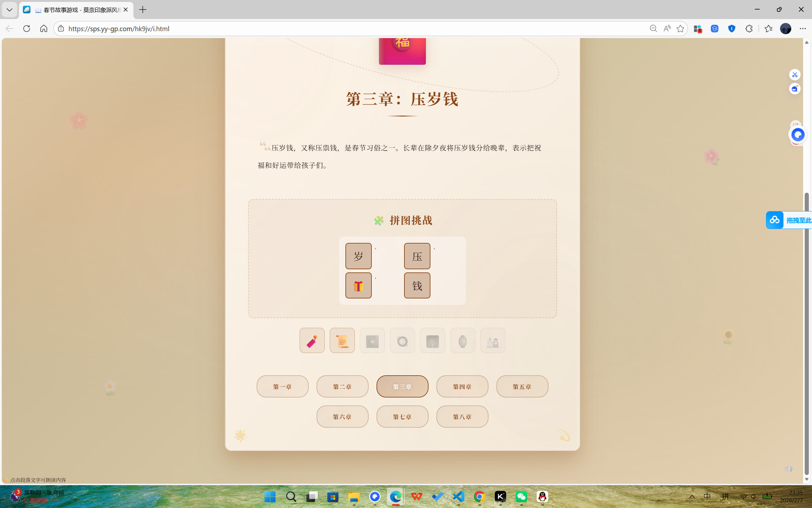Open browser Settings and more menu
Viewport: 812px width, 508px height.
pos(803,28)
